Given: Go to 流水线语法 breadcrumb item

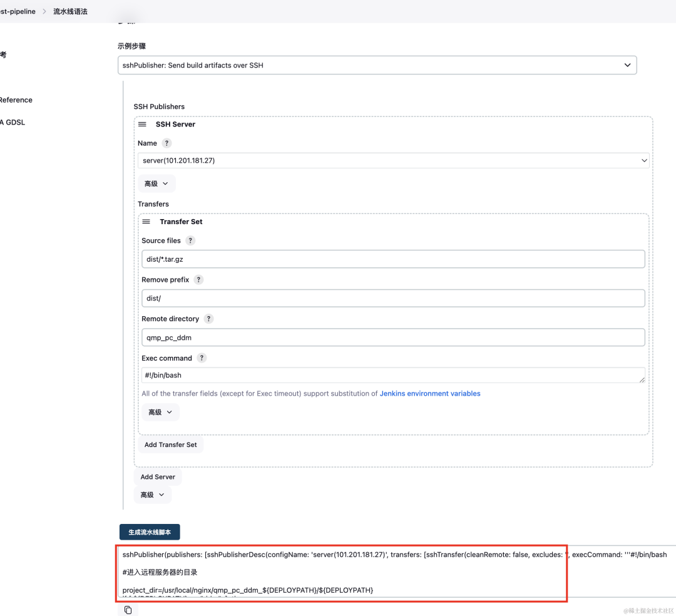Looking at the screenshot, I should (x=70, y=12).
